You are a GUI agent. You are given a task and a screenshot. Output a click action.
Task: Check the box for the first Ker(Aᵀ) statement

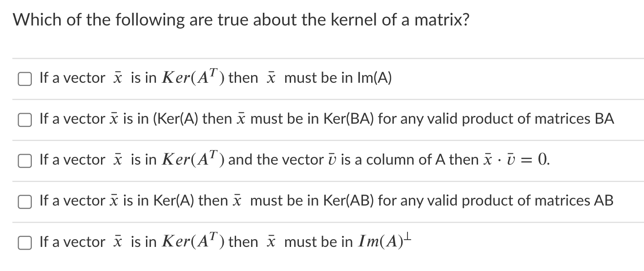[25, 79]
